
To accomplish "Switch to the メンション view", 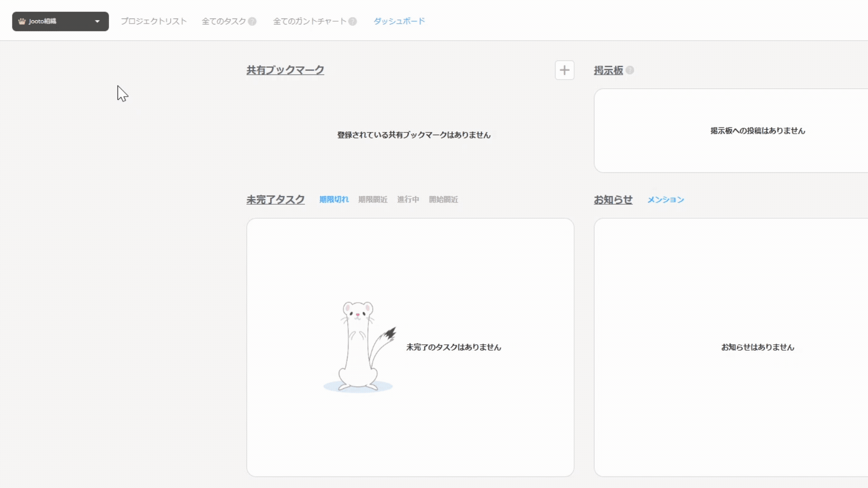I will point(665,199).
